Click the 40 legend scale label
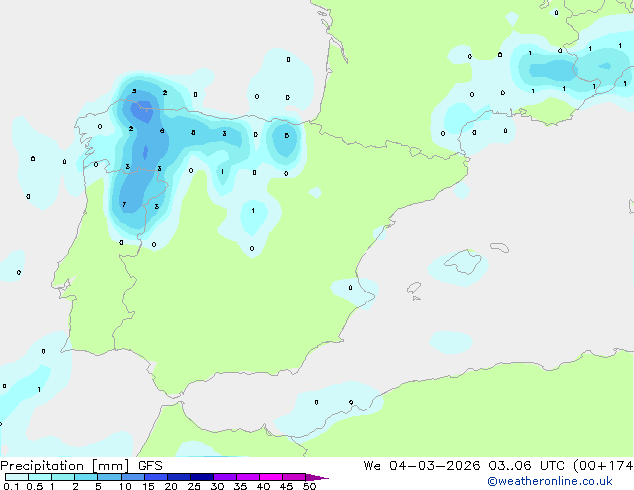Image resolution: width=634 pixels, height=490 pixels. pos(263,486)
